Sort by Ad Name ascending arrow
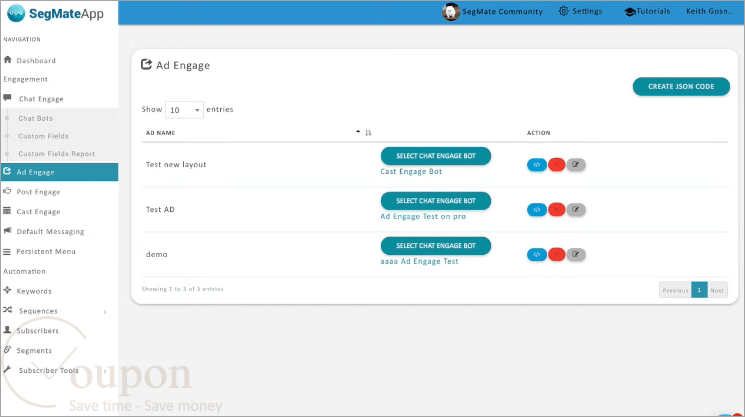The width and height of the screenshot is (745, 417). point(358,132)
